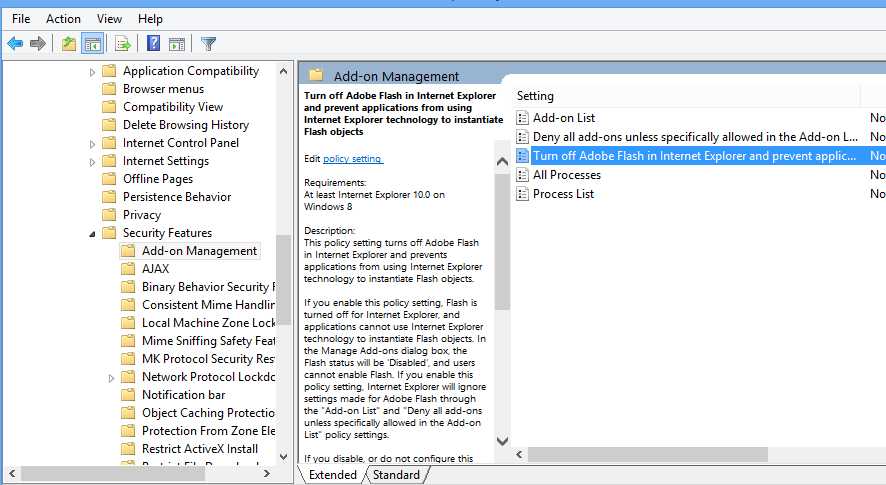The width and height of the screenshot is (886, 485).
Task: Click the settings list horizontal scrollbar thumb
Action: (x=648, y=454)
